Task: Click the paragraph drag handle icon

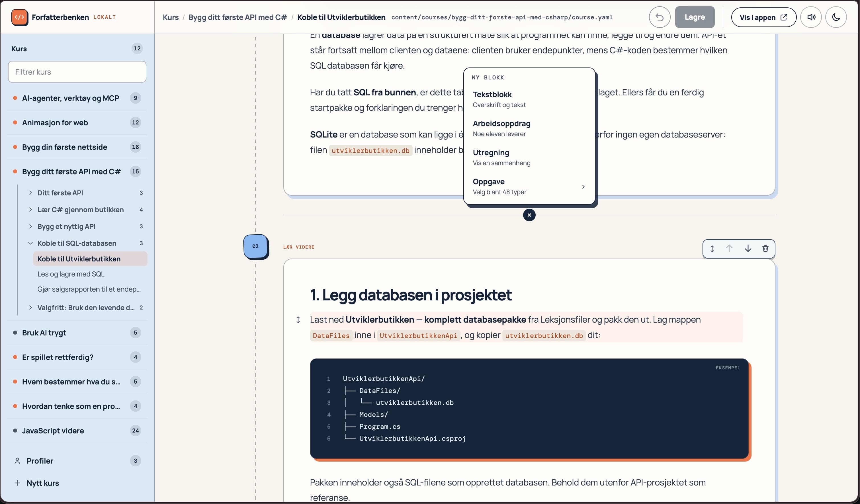Action: pyautogui.click(x=298, y=320)
